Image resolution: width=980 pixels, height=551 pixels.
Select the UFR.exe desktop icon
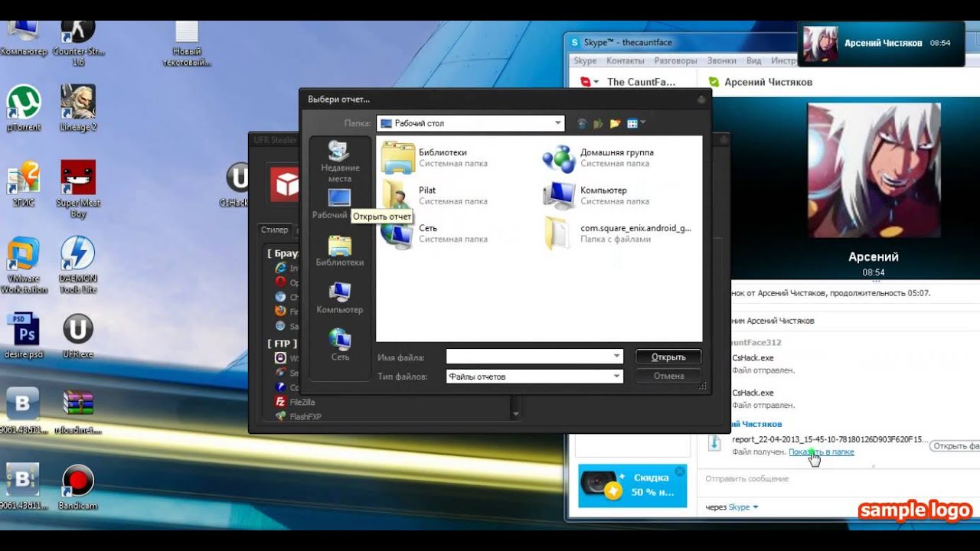pos(78,336)
